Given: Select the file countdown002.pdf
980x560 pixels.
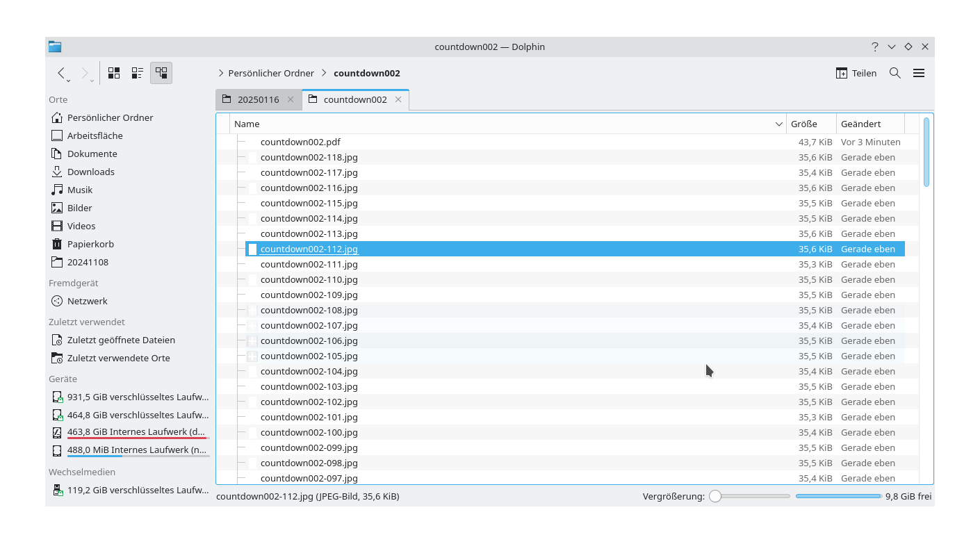Looking at the screenshot, I should 300,142.
